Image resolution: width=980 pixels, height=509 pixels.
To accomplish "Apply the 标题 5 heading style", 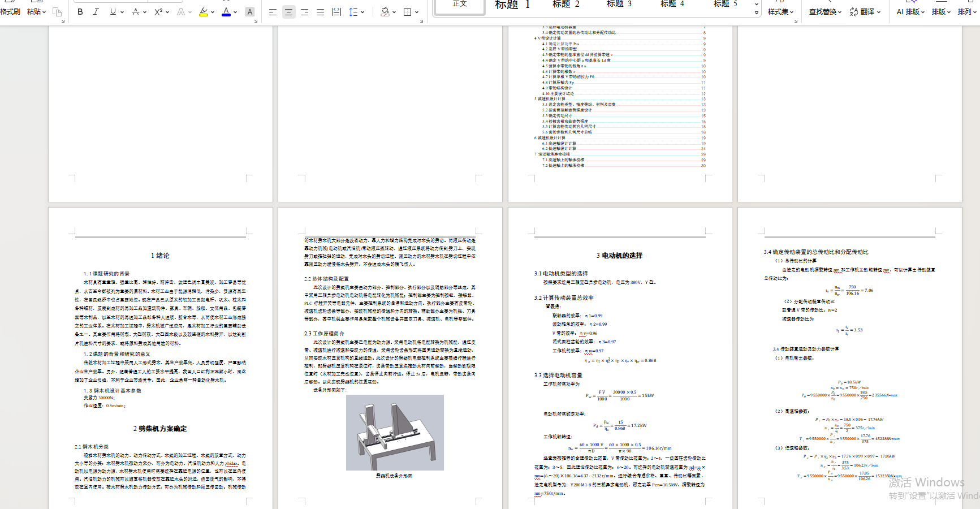I will pos(726,5).
